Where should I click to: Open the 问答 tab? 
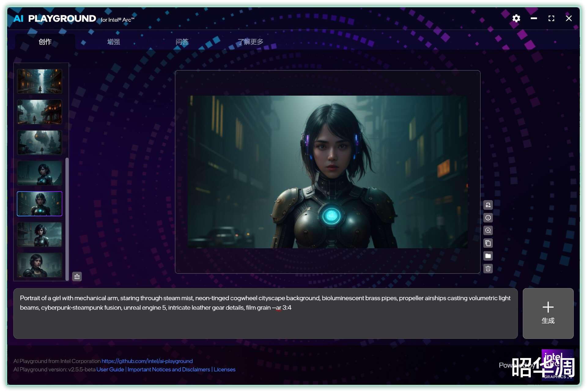coord(182,42)
